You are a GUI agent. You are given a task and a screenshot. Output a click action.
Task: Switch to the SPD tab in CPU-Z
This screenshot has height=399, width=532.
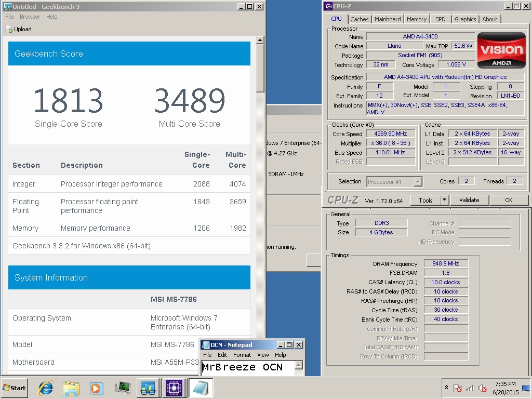pyautogui.click(x=441, y=19)
